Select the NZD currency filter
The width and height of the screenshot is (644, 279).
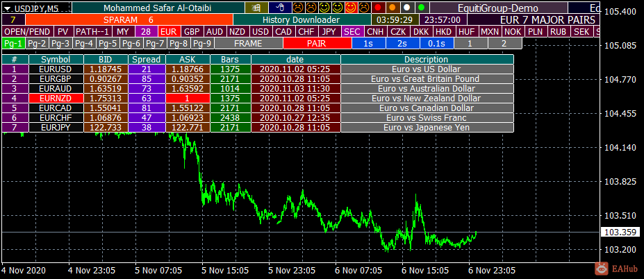point(238,32)
